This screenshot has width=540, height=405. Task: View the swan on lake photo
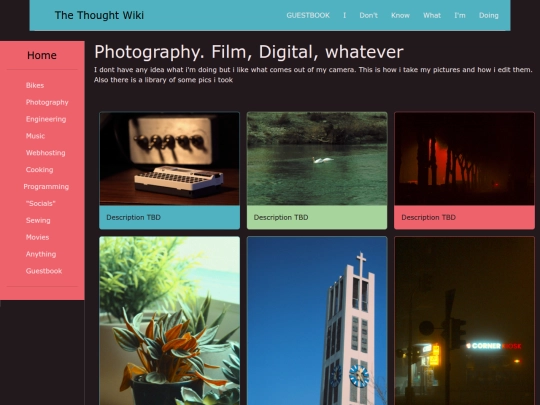(x=317, y=158)
